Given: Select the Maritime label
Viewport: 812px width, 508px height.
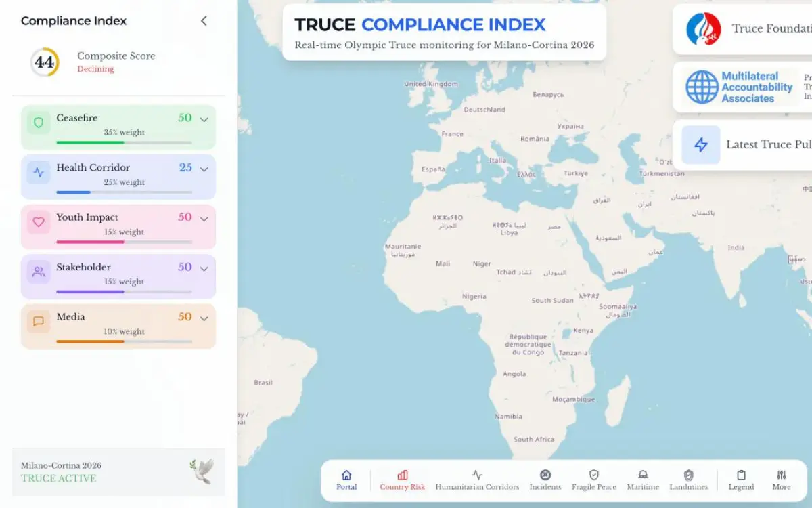Looking at the screenshot, I should point(643,487).
